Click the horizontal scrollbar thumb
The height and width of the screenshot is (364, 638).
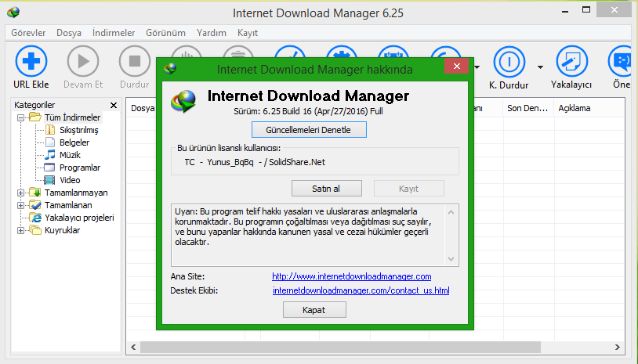pyautogui.click(x=341, y=347)
